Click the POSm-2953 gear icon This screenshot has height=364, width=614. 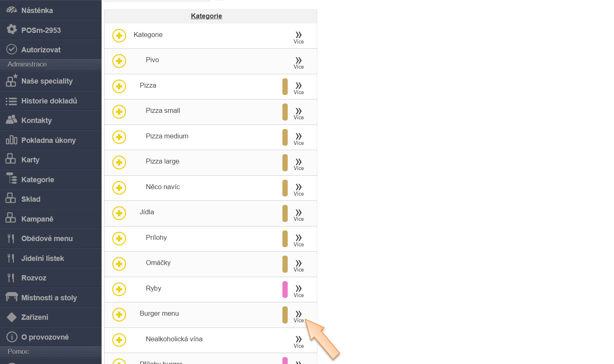12,30
